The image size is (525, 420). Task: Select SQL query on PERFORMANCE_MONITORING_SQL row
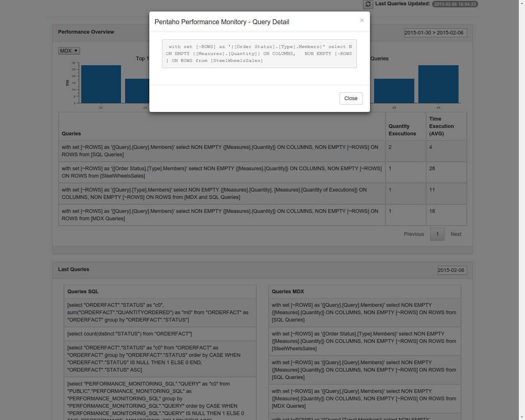tap(160, 399)
